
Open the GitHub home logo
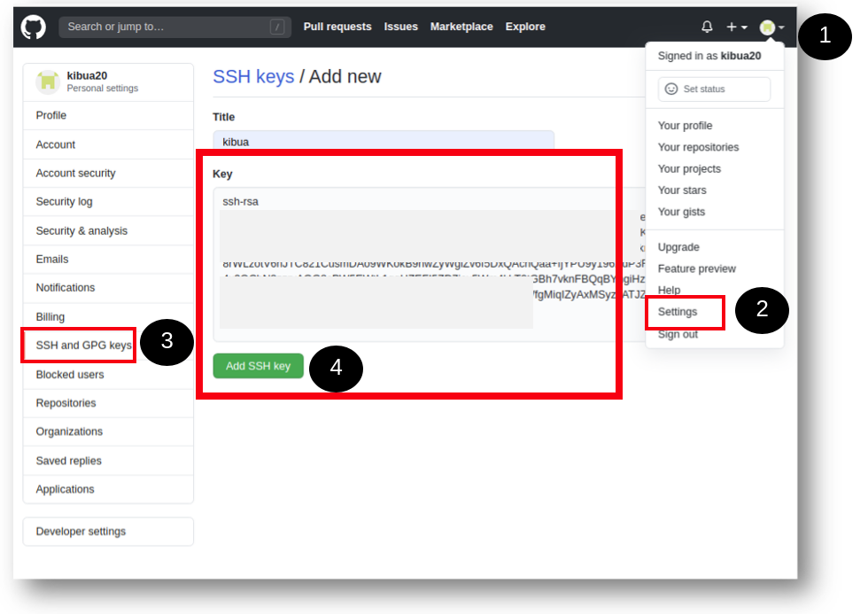click(x=34, y=27)
